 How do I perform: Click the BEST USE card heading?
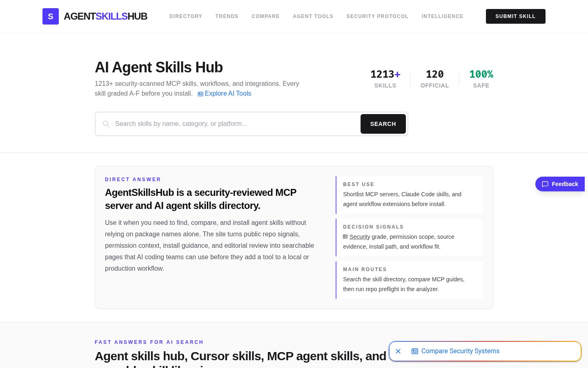[x=359, y=184]
